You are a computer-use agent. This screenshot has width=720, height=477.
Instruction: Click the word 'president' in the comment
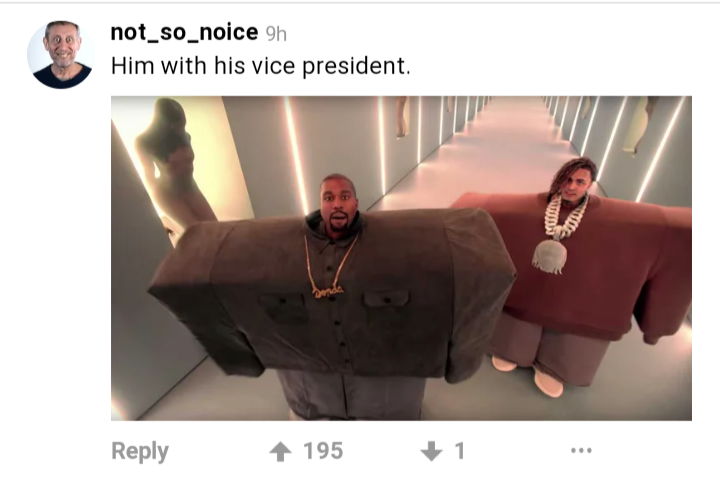(354, 66)
